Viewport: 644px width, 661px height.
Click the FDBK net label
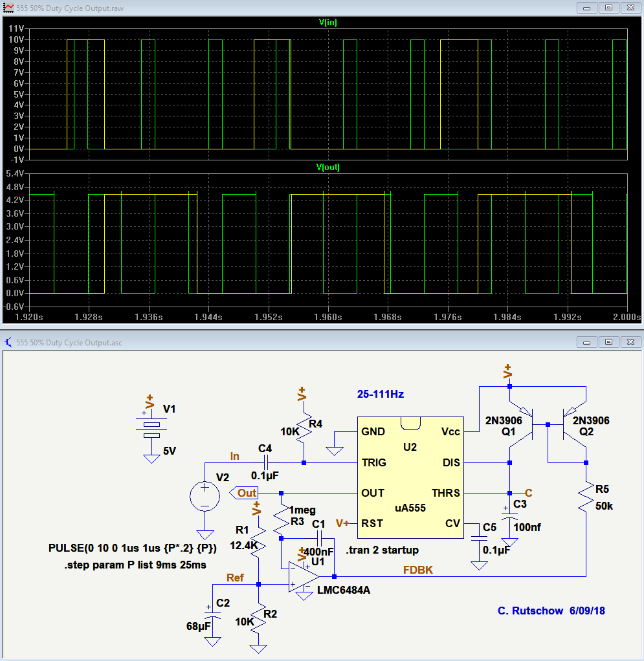pyautogui.click(x=418, y=570)
